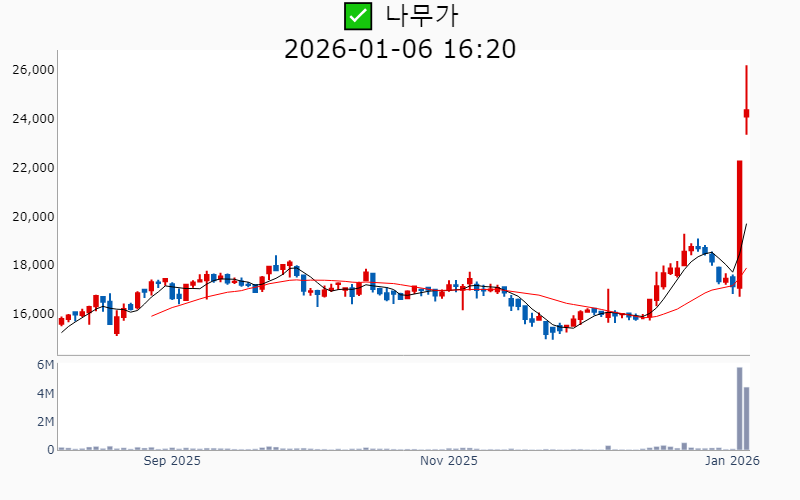Select the 24,000 price axis label
Viewport: 800px width, 500px height.
[x=32, y=119]
